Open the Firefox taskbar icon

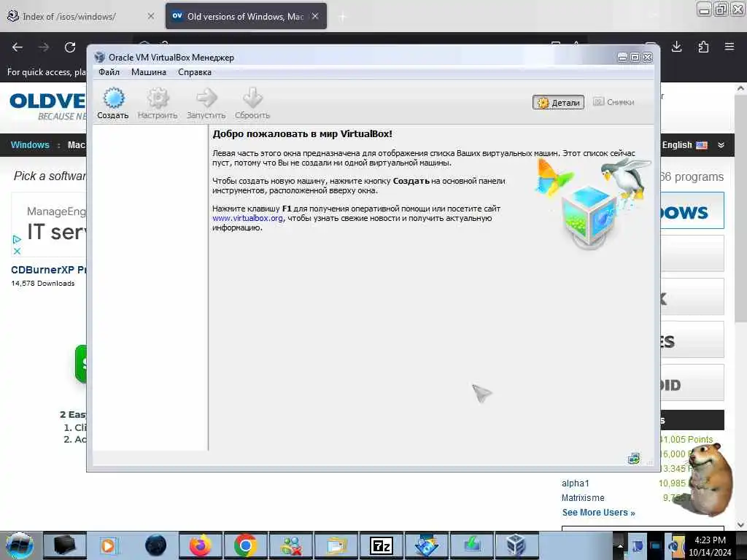(x=201, y=545)
